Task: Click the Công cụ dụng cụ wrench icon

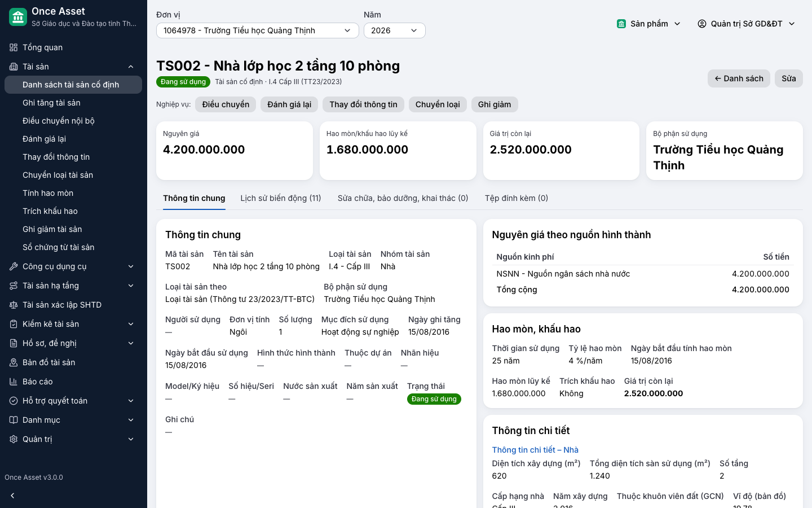Action: (x=14, y=266)
